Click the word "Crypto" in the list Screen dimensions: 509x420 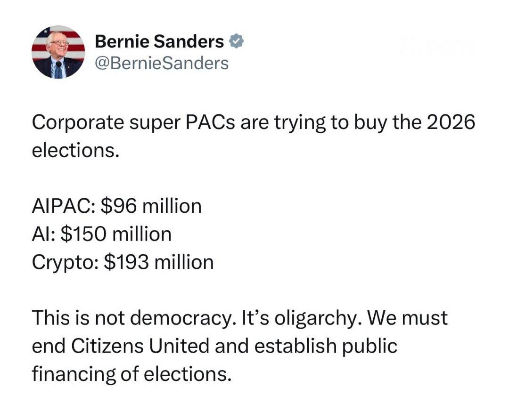coord(63,262)
